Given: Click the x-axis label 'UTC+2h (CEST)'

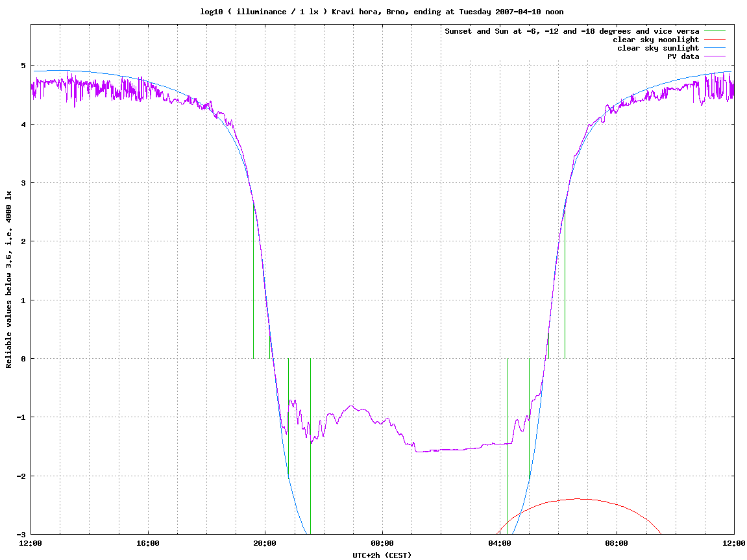Looking at the screenshot, I should (382, 555).
